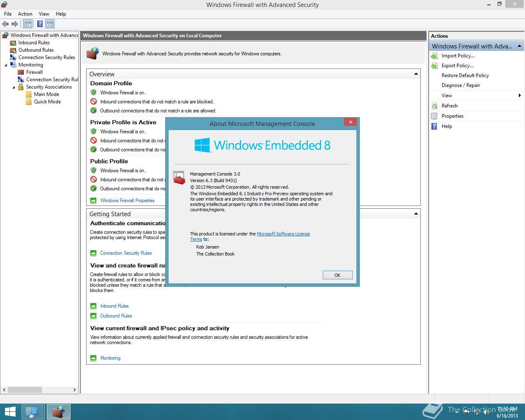This screenshot has height=420, width=525.
Task: Go back using the toolbar Back arrow
Action: [x=5, y=24]
